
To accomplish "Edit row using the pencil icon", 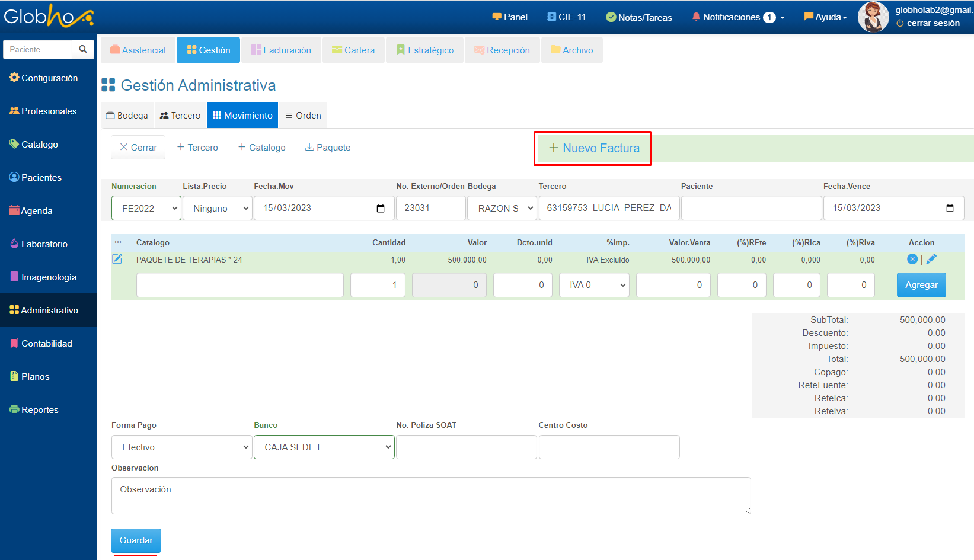I will point(931,259).
